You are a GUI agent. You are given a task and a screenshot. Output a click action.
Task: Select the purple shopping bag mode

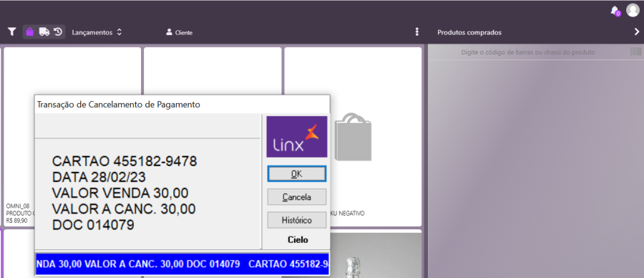tap(29, 32)
